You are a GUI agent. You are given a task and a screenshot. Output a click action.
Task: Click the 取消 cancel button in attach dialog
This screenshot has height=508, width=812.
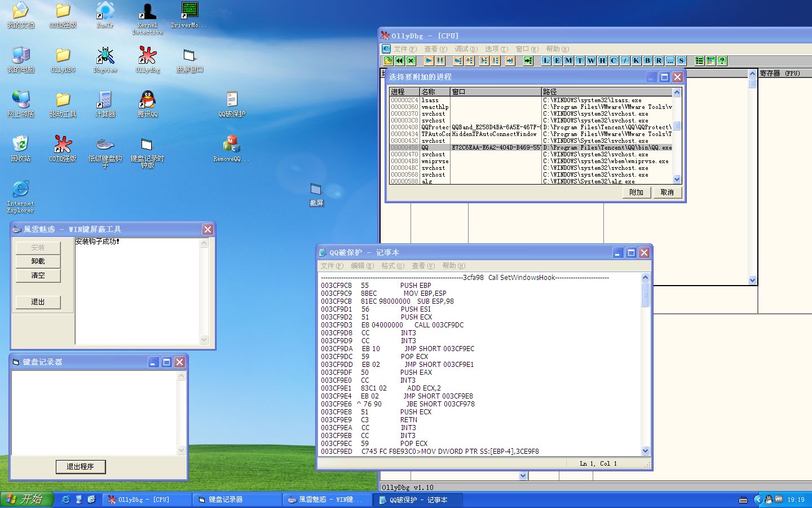(667, 192)
